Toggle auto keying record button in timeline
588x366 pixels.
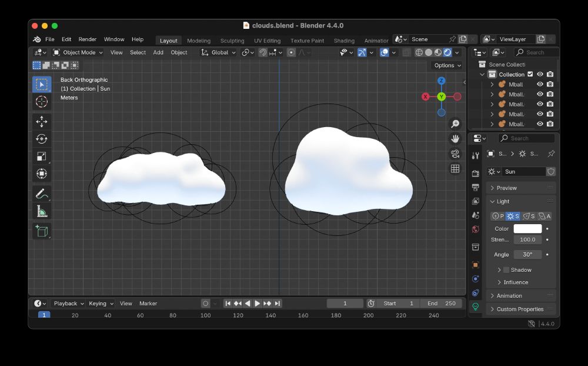205,303
